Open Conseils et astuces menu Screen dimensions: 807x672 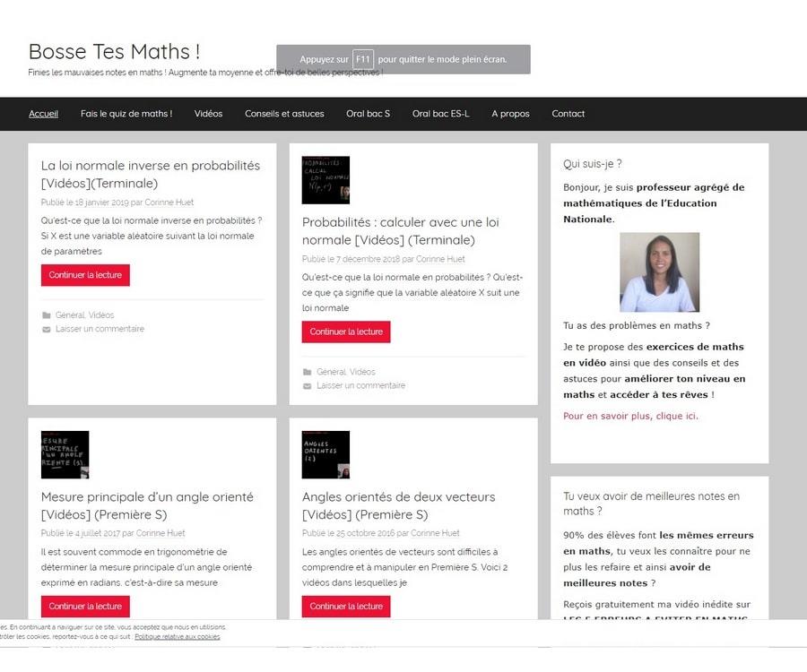pos(284,114)
